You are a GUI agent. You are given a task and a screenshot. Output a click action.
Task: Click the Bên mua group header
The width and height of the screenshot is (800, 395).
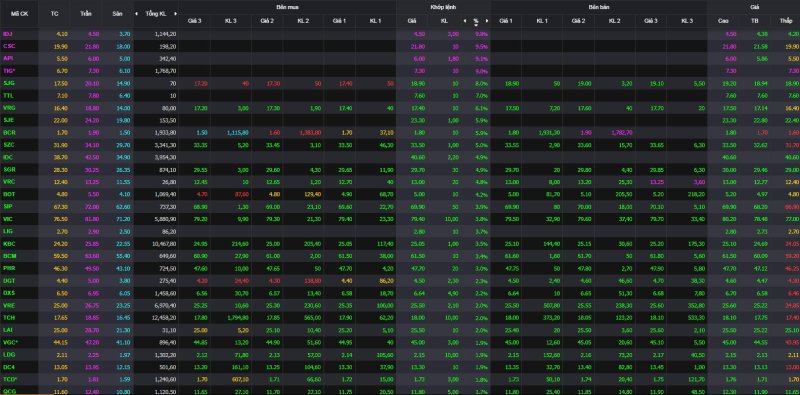pos(287,7)
